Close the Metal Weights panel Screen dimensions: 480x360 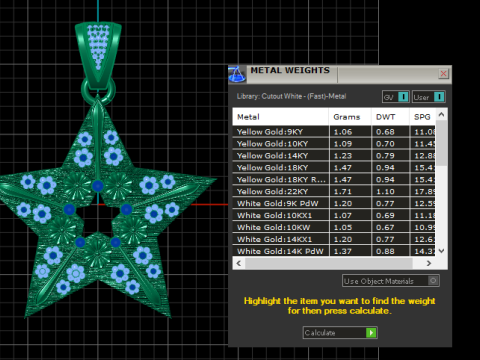[443, 73]
